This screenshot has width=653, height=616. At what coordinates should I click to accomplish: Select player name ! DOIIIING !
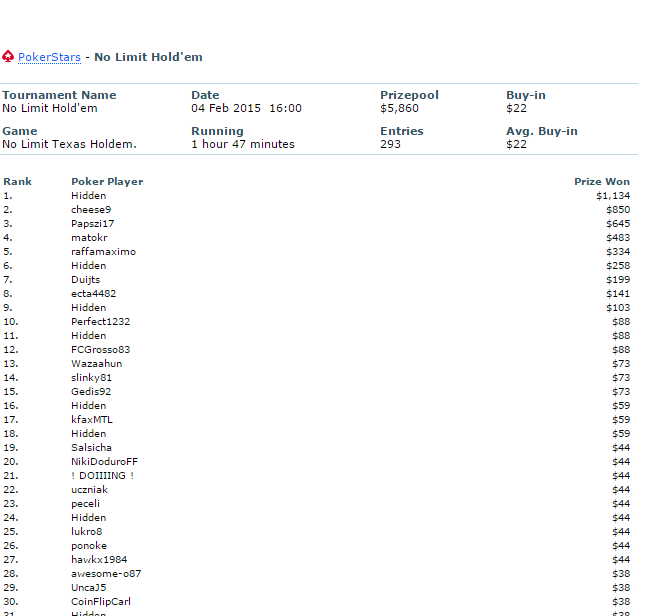coord(102,476)
